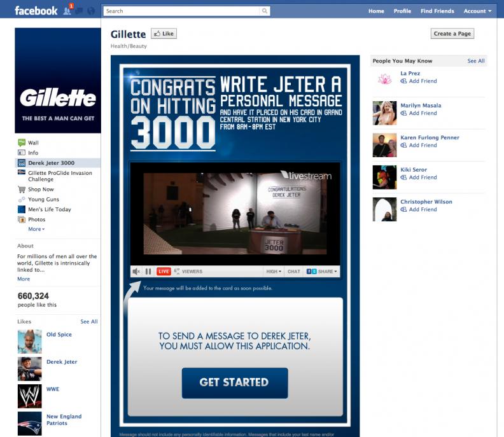Click Gillette ProGlide Invasion Challenge icon
The width and height of the screenshot is (504, 437).
pos(22,172)
